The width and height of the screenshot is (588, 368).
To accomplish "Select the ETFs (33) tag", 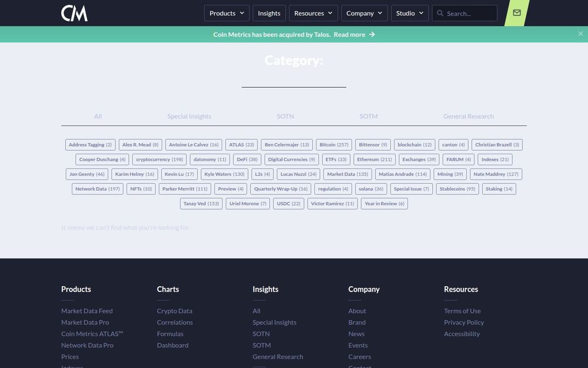I will click(x=336, y=159).
